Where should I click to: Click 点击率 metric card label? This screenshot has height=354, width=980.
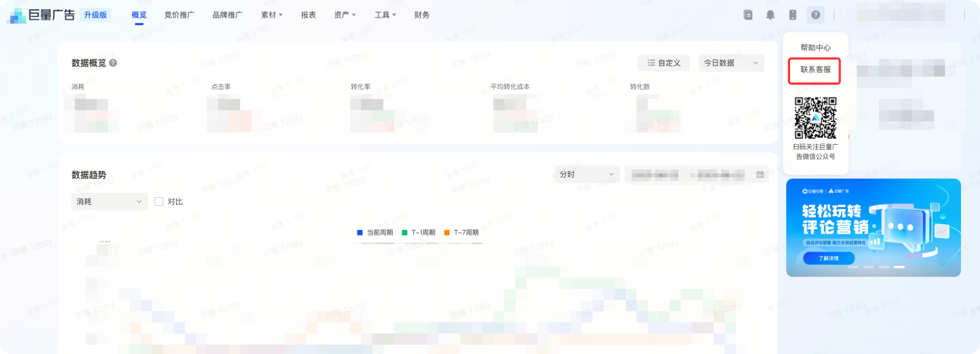221,87
